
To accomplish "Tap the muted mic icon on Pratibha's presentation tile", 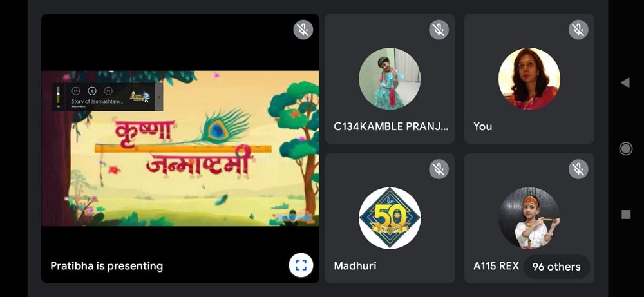I will pos(303,30).
